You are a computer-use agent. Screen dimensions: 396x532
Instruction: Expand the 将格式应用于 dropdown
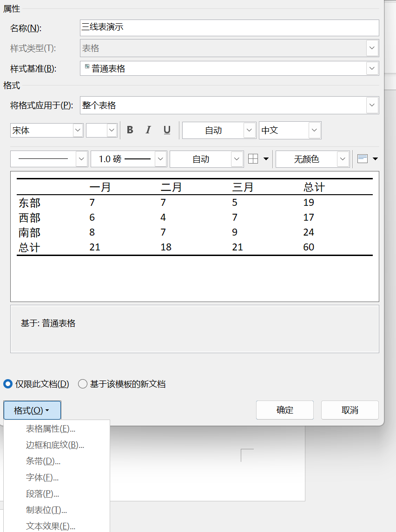[x=372, y=105]
